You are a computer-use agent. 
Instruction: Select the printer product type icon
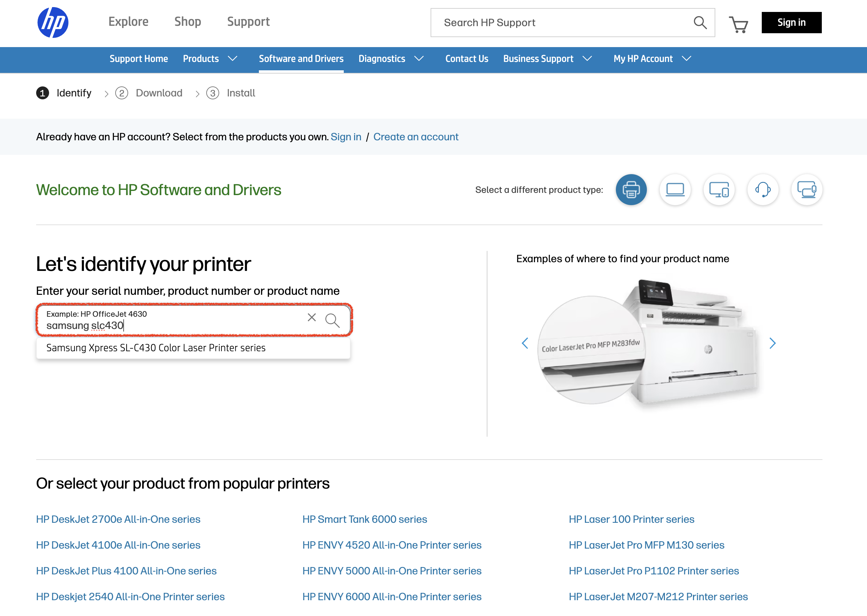point(631,190)
